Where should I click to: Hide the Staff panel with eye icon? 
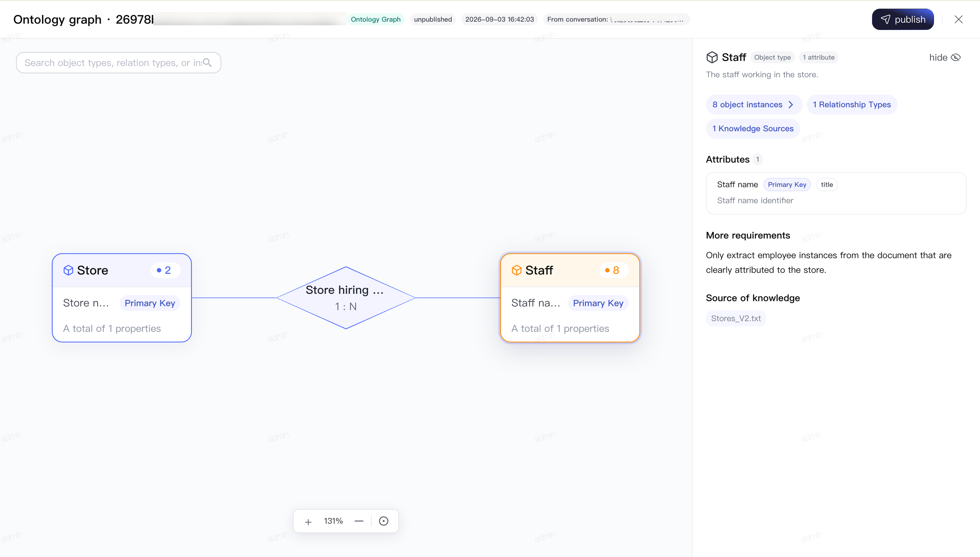pos(945,57)
